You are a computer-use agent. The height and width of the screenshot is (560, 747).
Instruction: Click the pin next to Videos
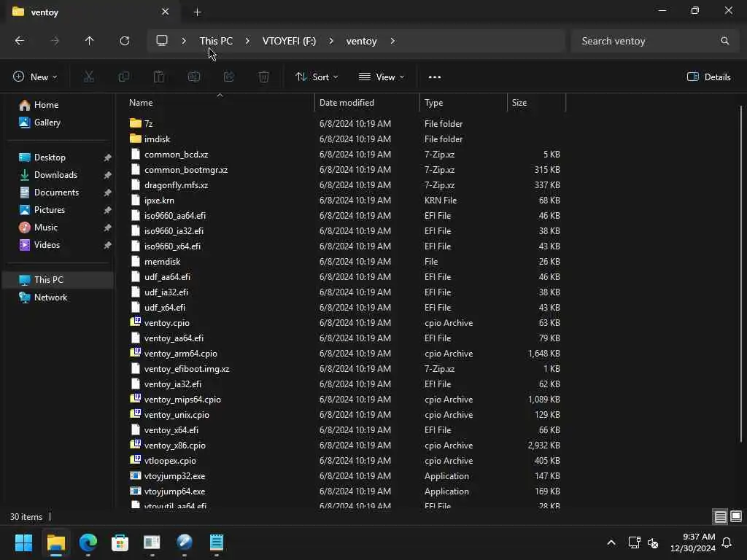107,245
